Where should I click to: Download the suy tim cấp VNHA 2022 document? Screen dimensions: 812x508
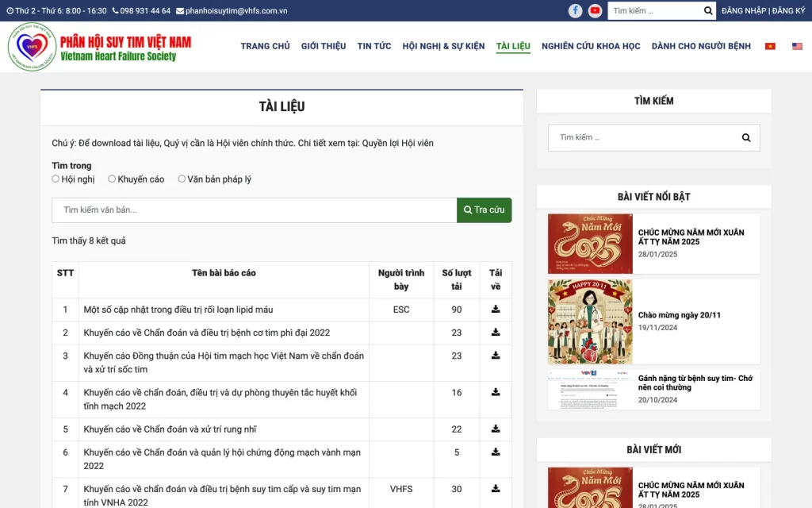(x=496, y=489)
